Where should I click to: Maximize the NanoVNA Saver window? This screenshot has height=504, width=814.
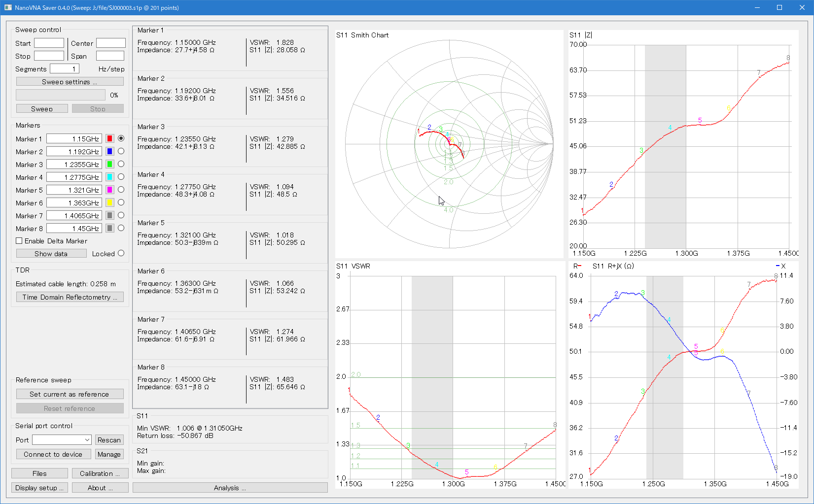[779, 7]
